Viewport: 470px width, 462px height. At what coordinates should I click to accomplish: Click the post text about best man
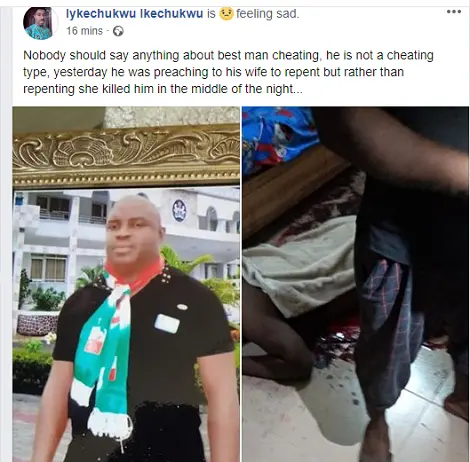point(228,72)
